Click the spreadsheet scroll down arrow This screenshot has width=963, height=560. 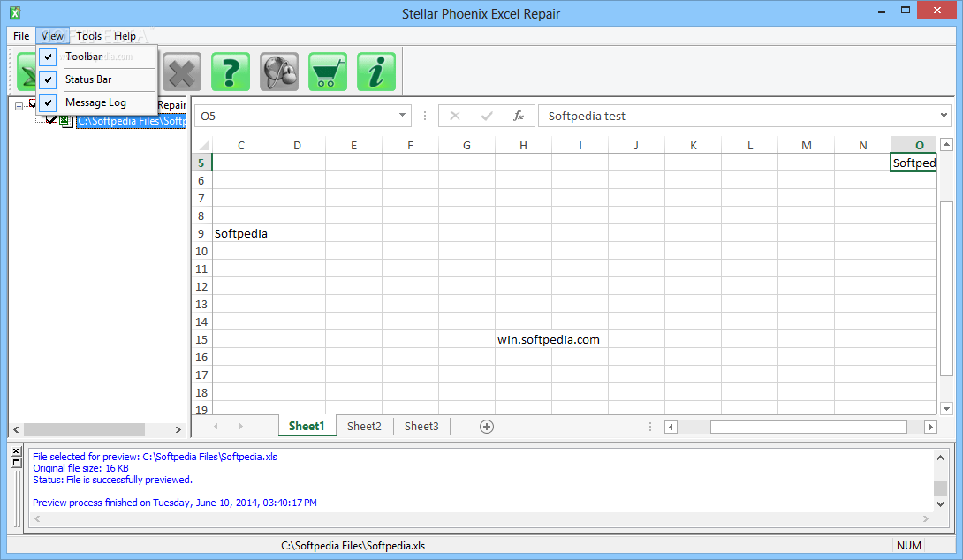946,409
